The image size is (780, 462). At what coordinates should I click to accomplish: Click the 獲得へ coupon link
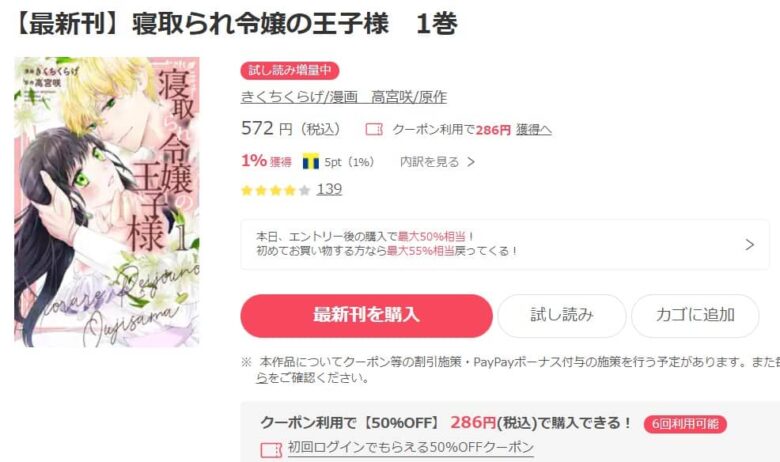coord(534,130)
